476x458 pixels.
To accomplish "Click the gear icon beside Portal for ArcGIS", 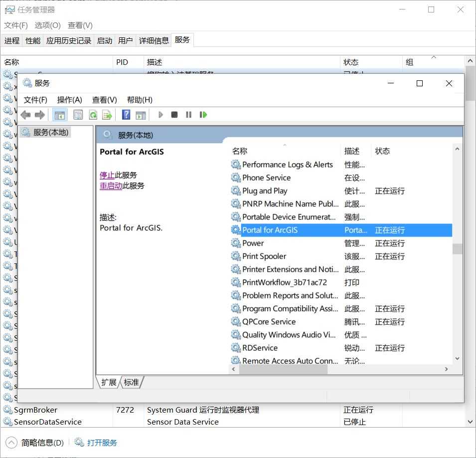I will [x=236, y=230].
